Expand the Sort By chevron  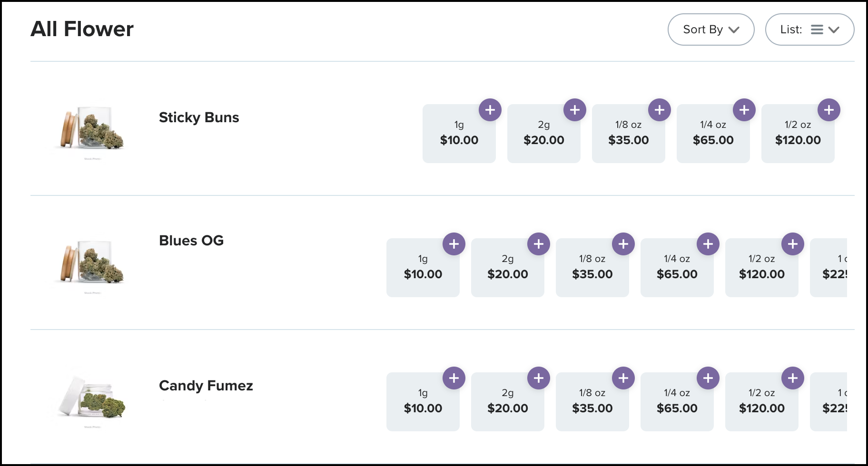[735, 29]
